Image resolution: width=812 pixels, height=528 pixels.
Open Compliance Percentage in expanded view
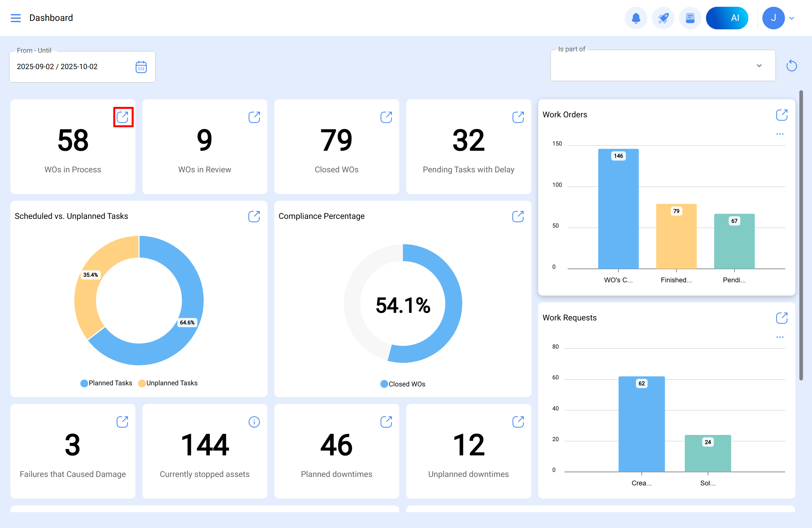tap(518, 216)
